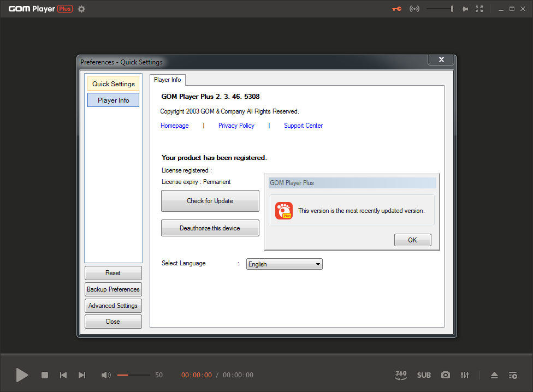Enter fullscreen with the expand icon

click(479, 9)
